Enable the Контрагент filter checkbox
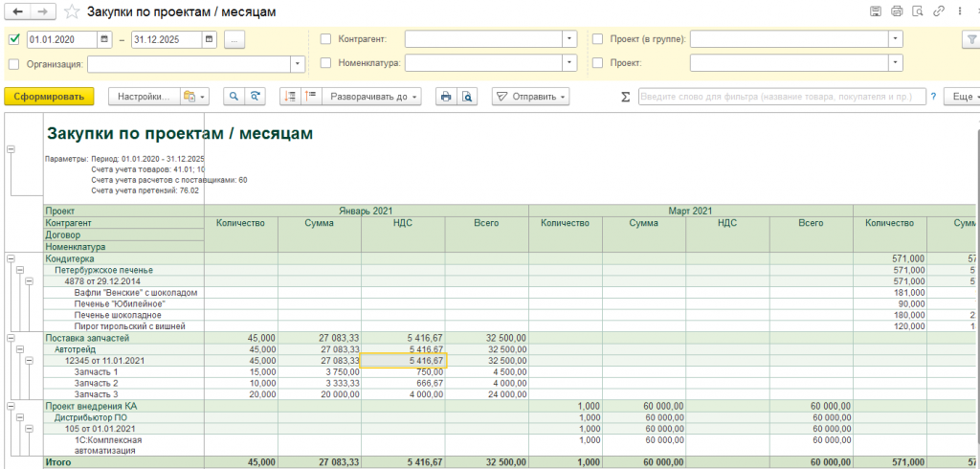Image resolution: width=980 pixels, height=469 pixels. (x=325, y=39)
